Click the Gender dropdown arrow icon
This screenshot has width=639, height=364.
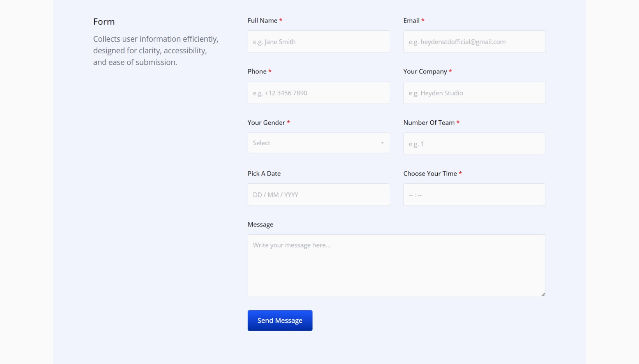point(382,143)
